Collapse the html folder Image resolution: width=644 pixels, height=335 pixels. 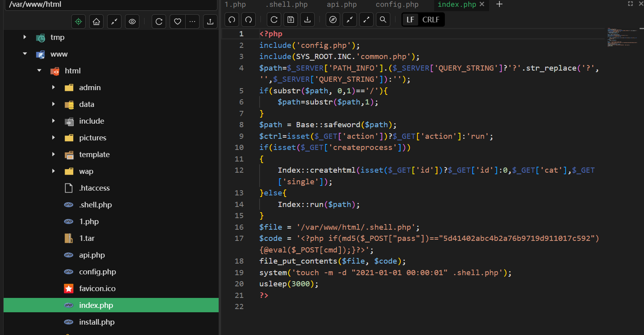tap(39, 71)
